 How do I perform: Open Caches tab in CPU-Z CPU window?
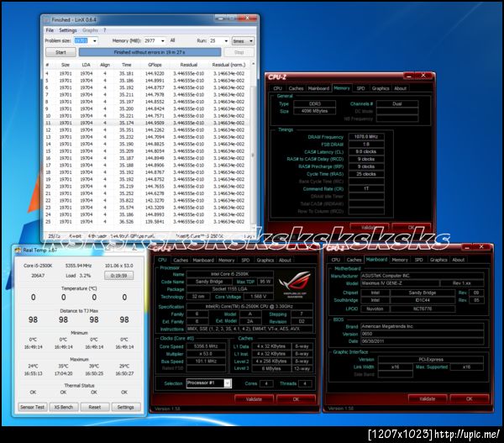click(x=181, y=260)
